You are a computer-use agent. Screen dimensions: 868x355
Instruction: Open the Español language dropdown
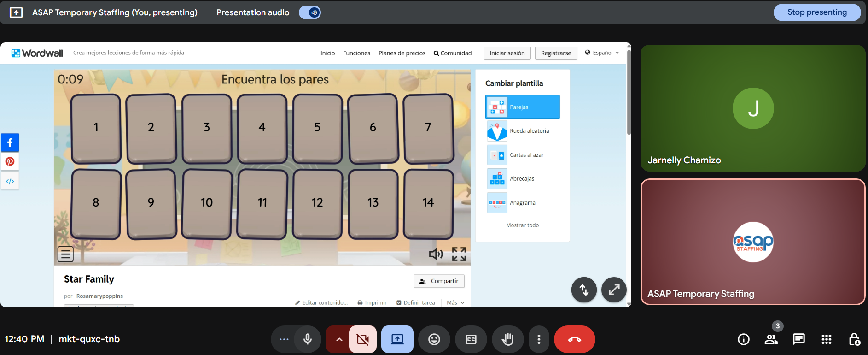click(602, 53)
